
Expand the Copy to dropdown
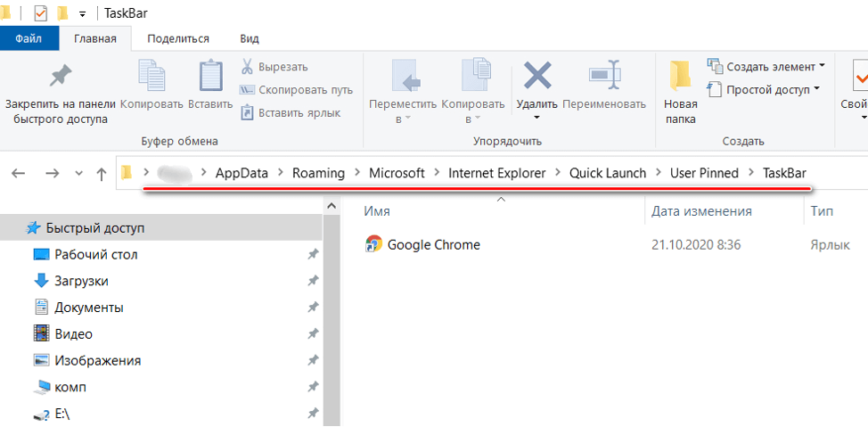tap(472, 119)
